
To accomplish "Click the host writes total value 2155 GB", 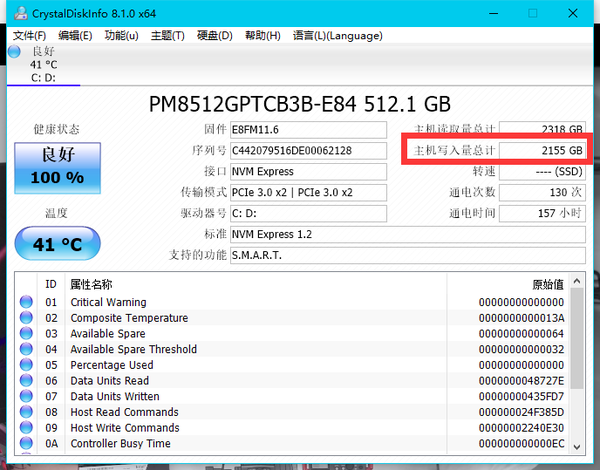I will tap(543, 151).
